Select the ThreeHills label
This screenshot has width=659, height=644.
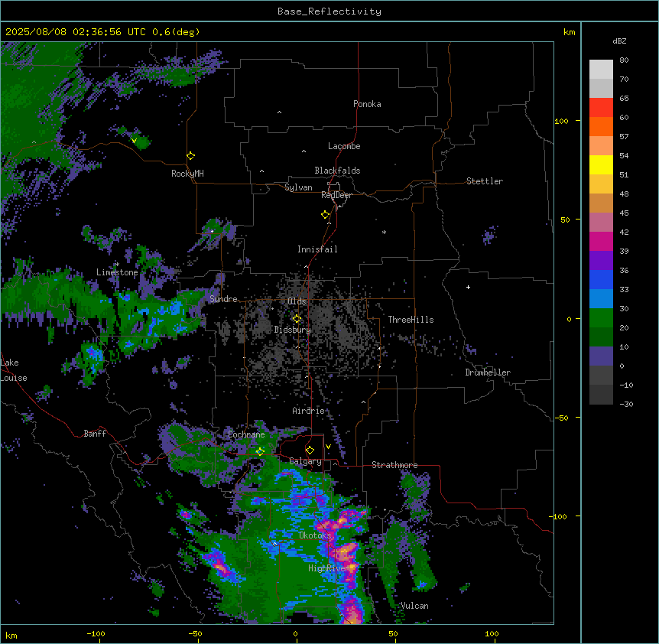tap(411, 320)
